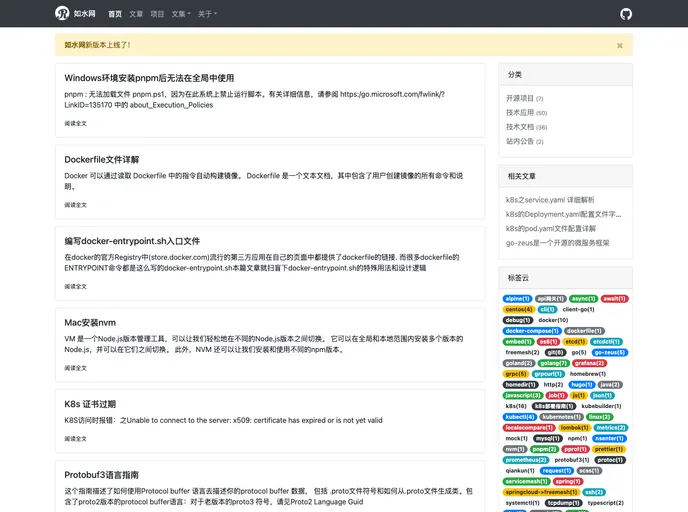Dismiss the new version announcement banner
688x512 pixels.
619,45
